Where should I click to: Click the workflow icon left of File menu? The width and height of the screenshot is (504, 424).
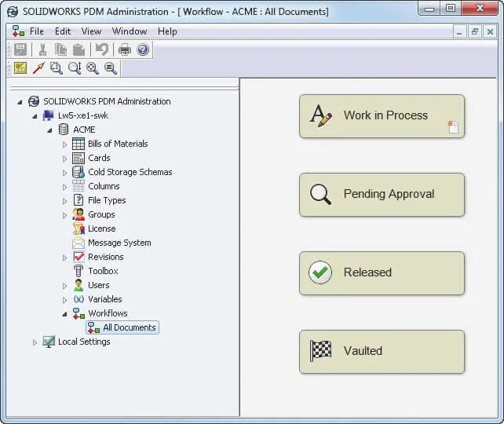(18, 31)
